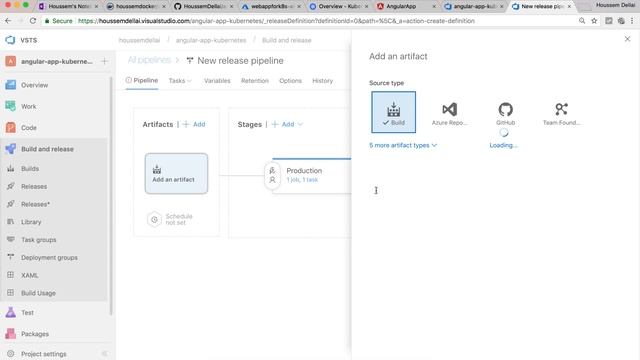The width and height of the screenshot is (640, 360).
Task: Switch to the HoussemDellai GitHub browser tab
Action: click(203, 6)
